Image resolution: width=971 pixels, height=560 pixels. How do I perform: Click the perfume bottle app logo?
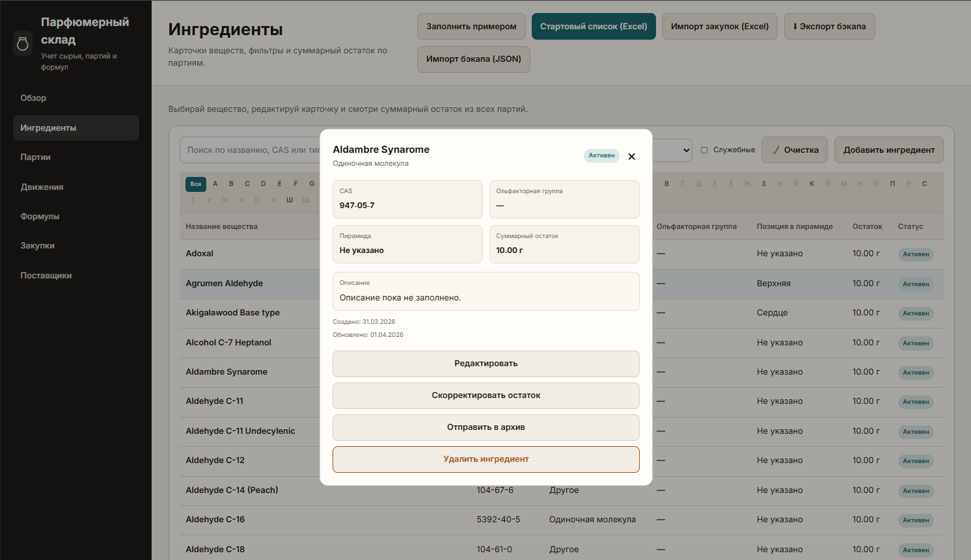click(23, 44)
